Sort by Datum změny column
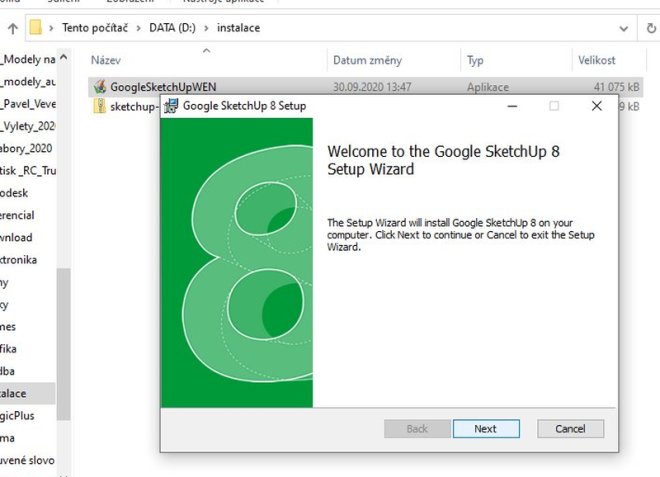660x477 pixels. [x=367, y=60]
